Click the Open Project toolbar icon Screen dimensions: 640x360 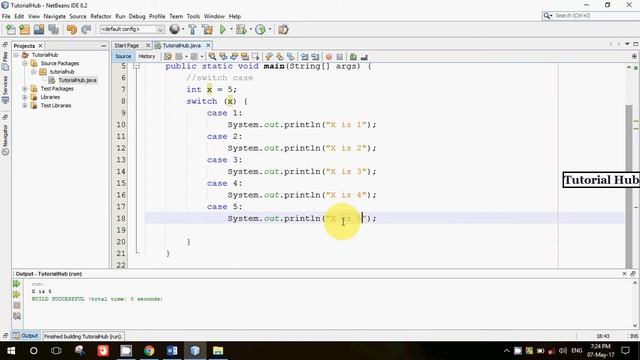click(39, 29)
